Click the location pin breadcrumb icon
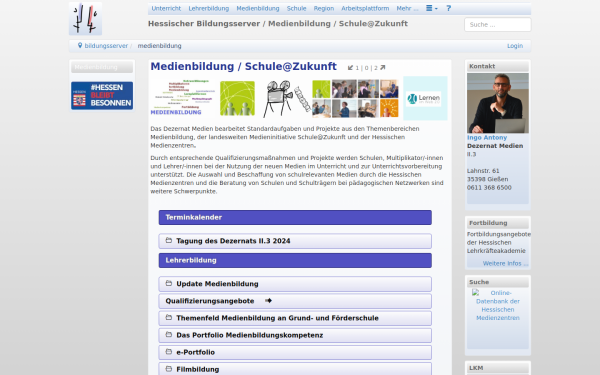This screenshot has width=600, height=375. 80,46
